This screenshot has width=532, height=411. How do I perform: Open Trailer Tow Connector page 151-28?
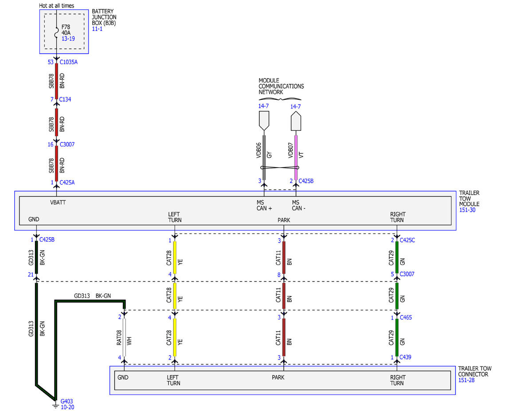466,380
